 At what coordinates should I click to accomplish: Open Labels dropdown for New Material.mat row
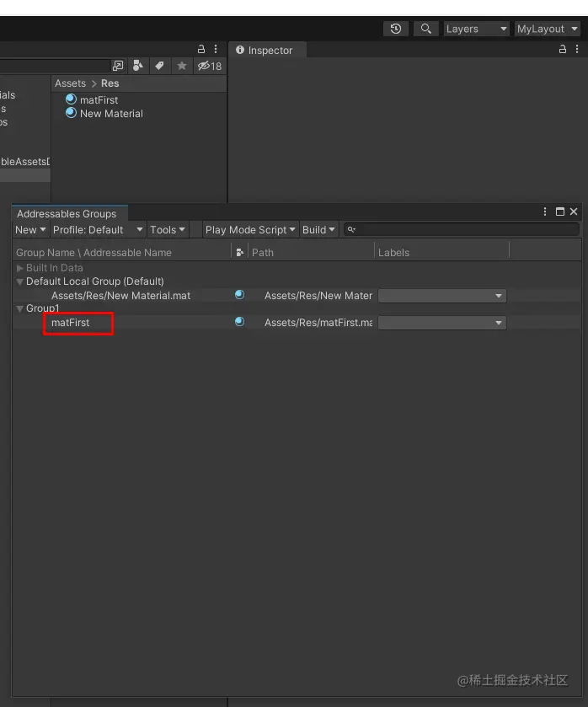point(442,296)
